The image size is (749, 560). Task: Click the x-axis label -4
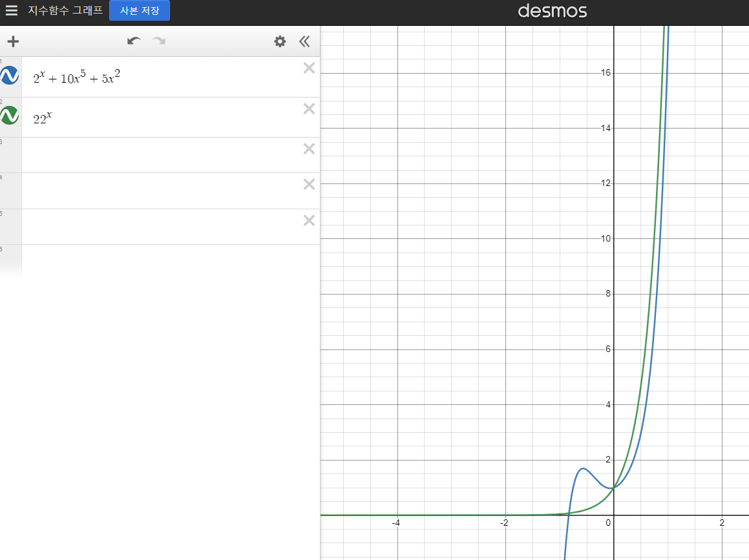click(396, 523)
